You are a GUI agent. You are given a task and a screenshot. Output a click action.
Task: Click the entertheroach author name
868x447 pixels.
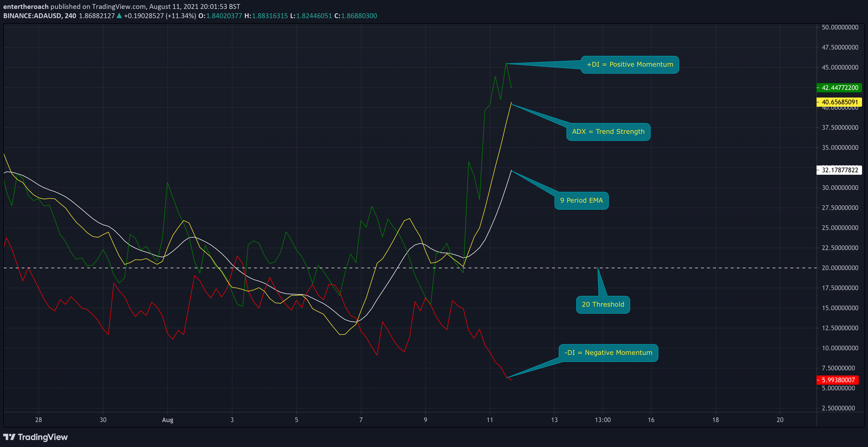click(x=26, y=7)
